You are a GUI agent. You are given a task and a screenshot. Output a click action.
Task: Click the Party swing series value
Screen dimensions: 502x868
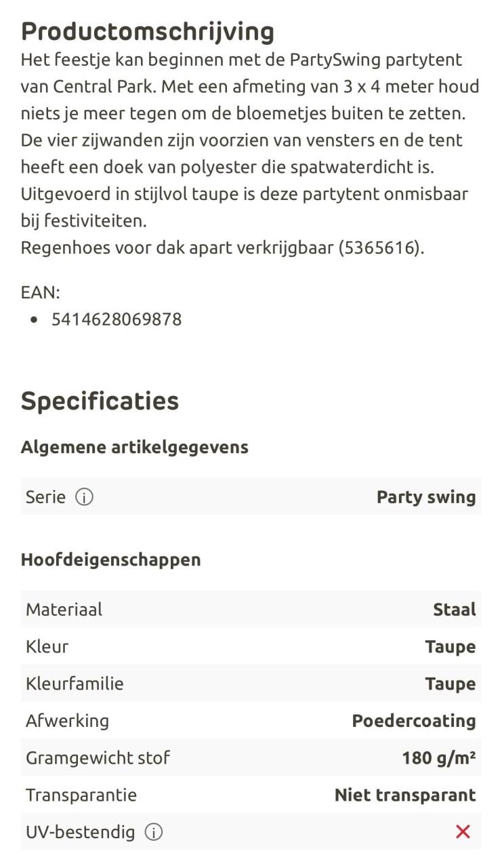pos(426,498)
